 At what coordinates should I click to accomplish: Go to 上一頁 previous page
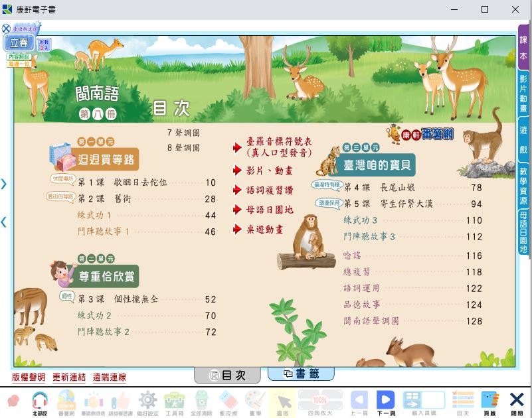click(x=359, y=403)
